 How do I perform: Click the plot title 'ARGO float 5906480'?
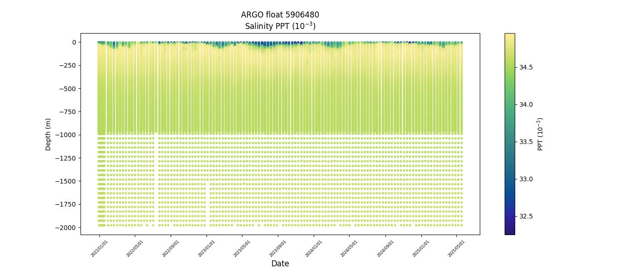(x=280, y=15)
